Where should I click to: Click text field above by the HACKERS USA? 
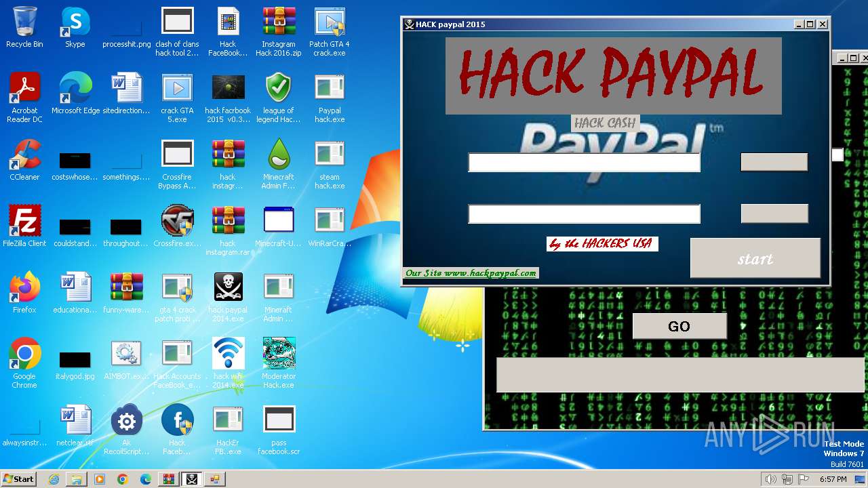click(584, 214)
